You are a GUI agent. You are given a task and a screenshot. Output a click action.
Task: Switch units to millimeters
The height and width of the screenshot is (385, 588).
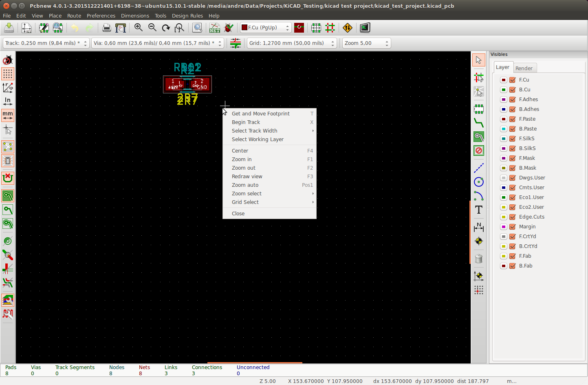(x=8, y=115)
